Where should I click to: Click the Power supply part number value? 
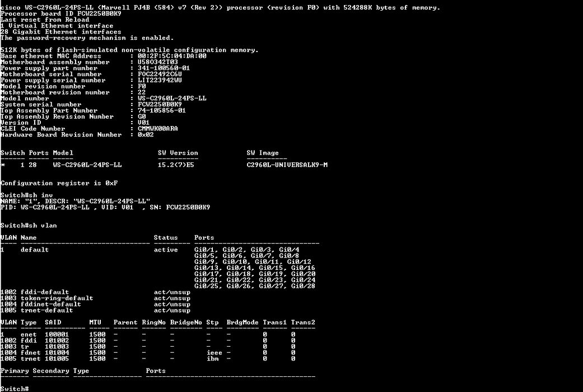point(164,68)
